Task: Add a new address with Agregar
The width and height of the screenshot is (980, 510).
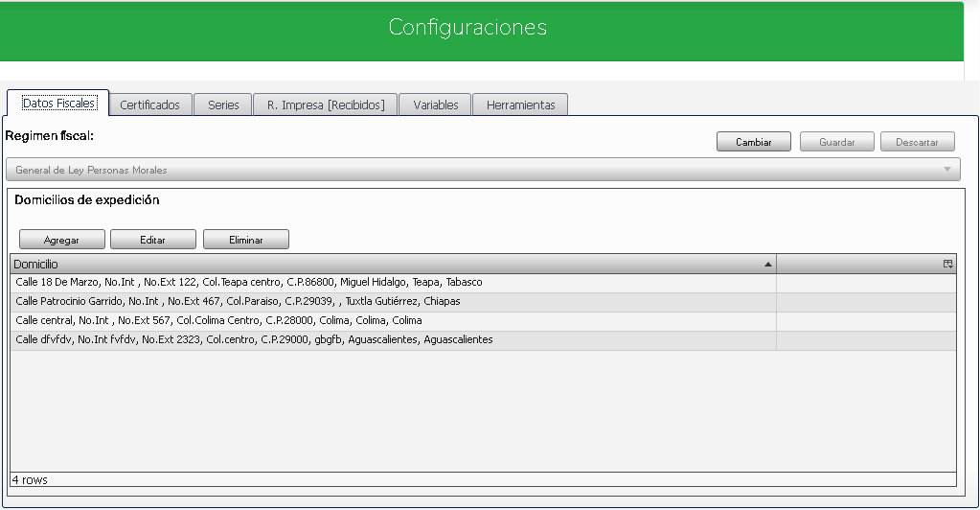Action: (x=61, y=240)
